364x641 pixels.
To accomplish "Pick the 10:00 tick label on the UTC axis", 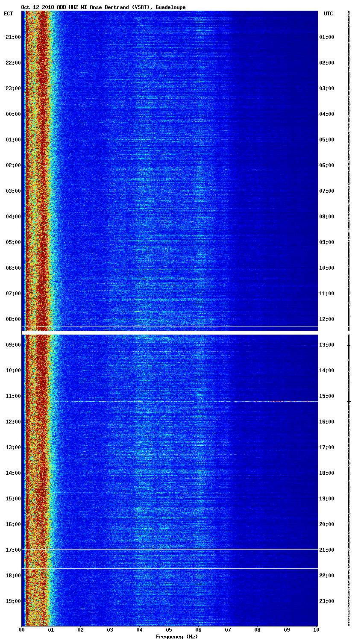I will pos(327,268).
